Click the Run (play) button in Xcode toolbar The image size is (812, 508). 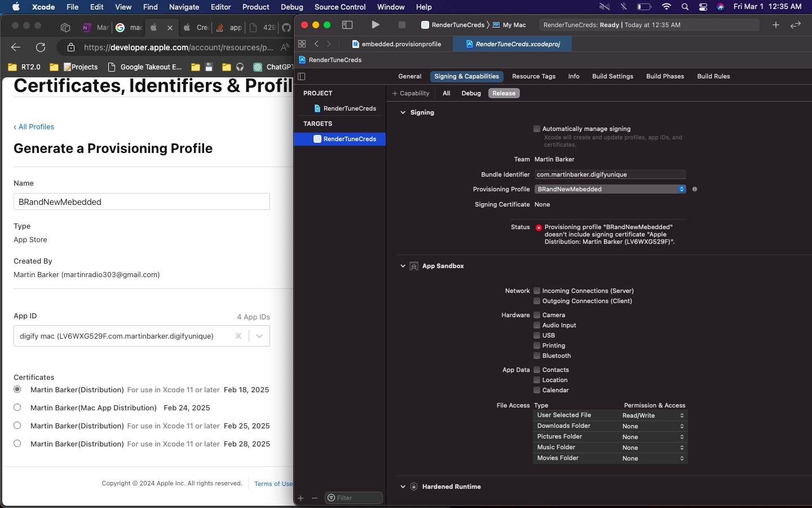pos(376,25)
